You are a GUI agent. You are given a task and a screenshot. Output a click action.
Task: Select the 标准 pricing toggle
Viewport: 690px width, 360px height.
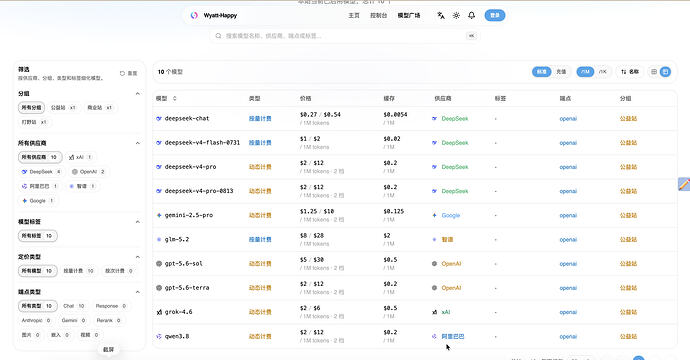541,72
